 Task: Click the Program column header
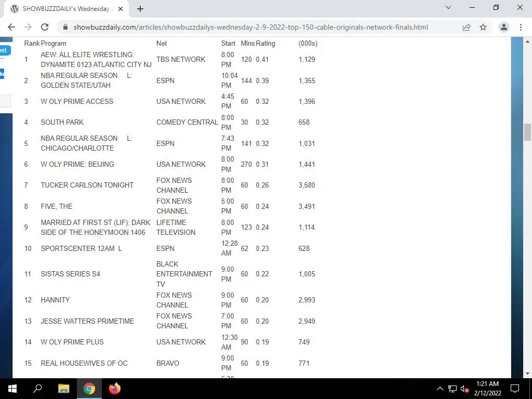pyautogui.click(x=54, y=44)
